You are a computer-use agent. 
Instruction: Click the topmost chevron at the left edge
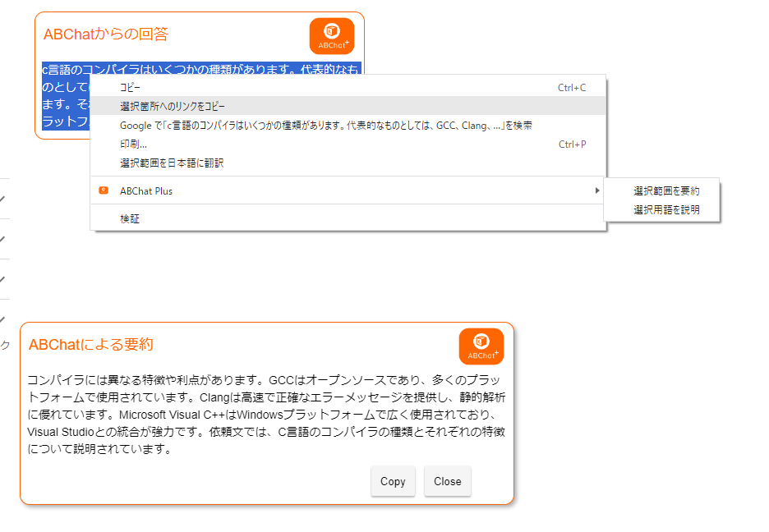(3, 199)
